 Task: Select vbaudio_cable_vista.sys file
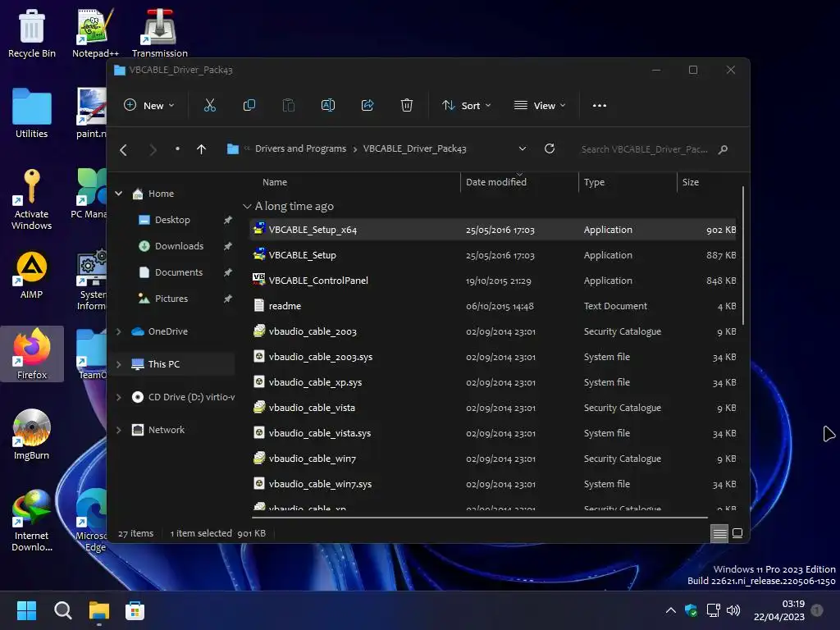click(x=493, y=433)
